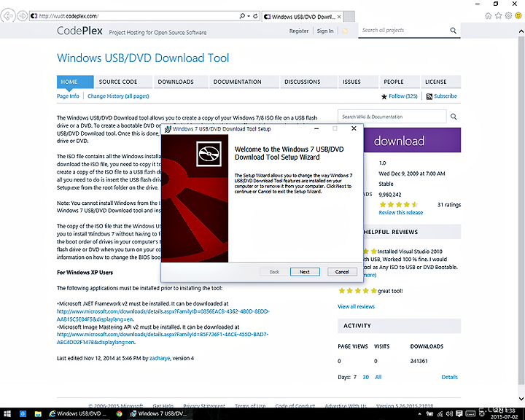Open a new browser tab

click(x=349, y=17)
